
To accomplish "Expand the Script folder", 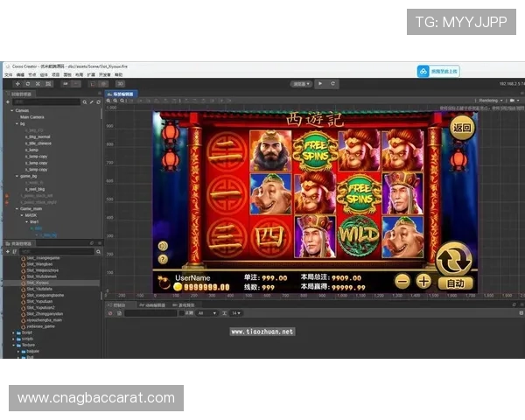I will [x=13, y=332].
